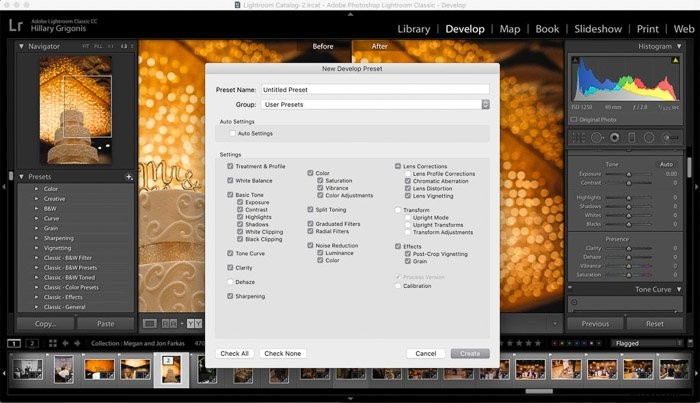Click the Saturation slider handle
The height and width of the screenshot is (403, 700).
[629, 275]
